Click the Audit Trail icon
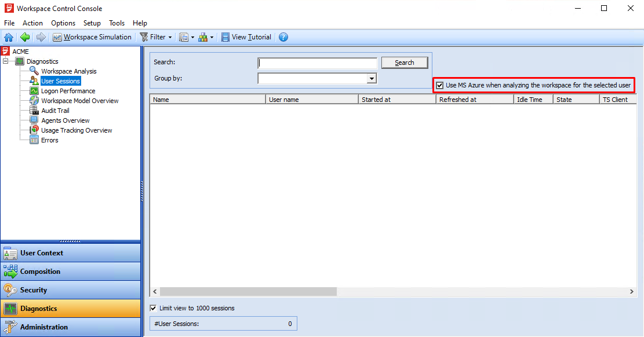This screenshot has width=644, height=337. click(x=34, y=111)
